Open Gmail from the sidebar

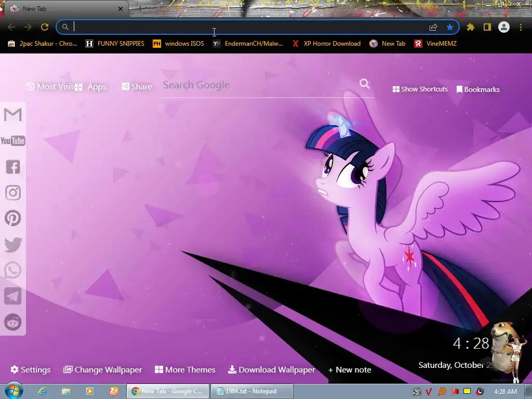pyautogui.click(x=13, y=115)
